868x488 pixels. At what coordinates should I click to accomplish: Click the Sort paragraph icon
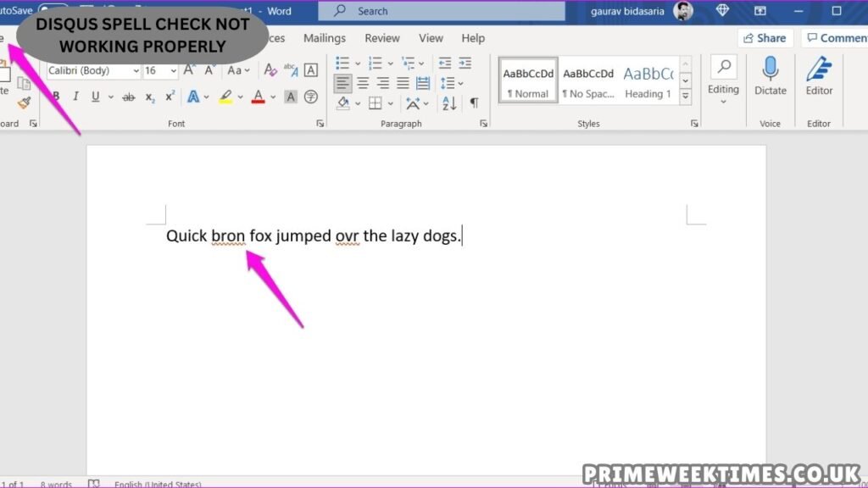449,103
